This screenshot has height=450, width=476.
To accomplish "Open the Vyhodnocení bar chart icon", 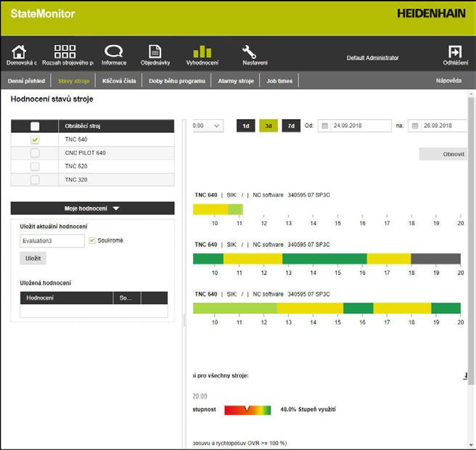I will 202,52.
